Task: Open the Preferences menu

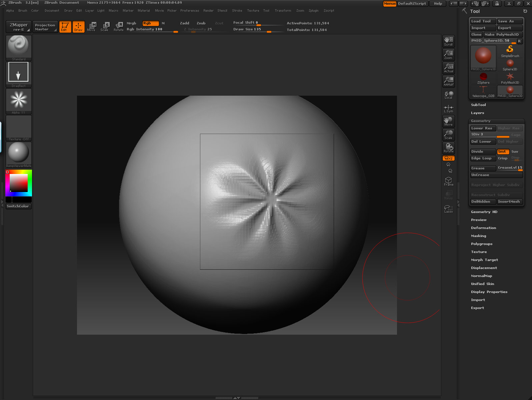Action: click(189, 11)
